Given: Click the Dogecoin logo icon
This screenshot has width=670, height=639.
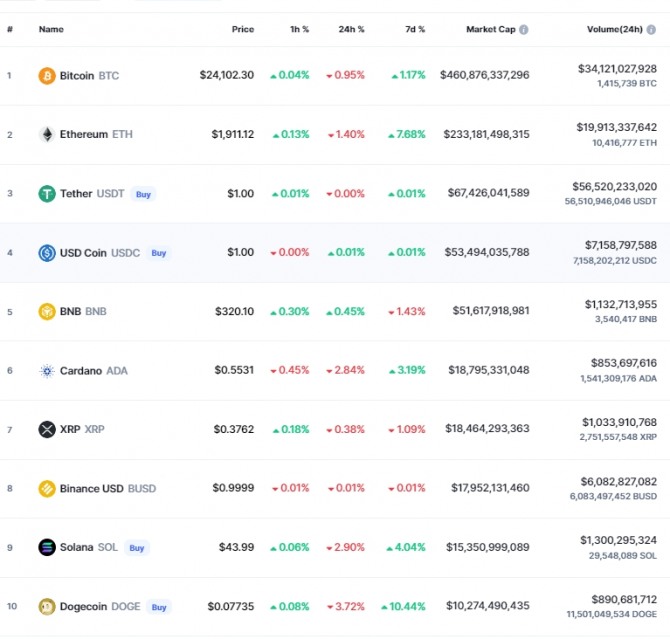Looking at the screenshot, I should pyautogui.click(x=47, y=606).
